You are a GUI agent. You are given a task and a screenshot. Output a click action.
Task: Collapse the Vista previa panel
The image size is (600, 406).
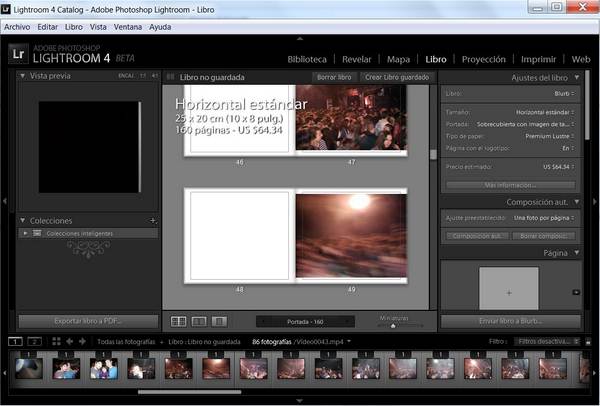(23, 76)
